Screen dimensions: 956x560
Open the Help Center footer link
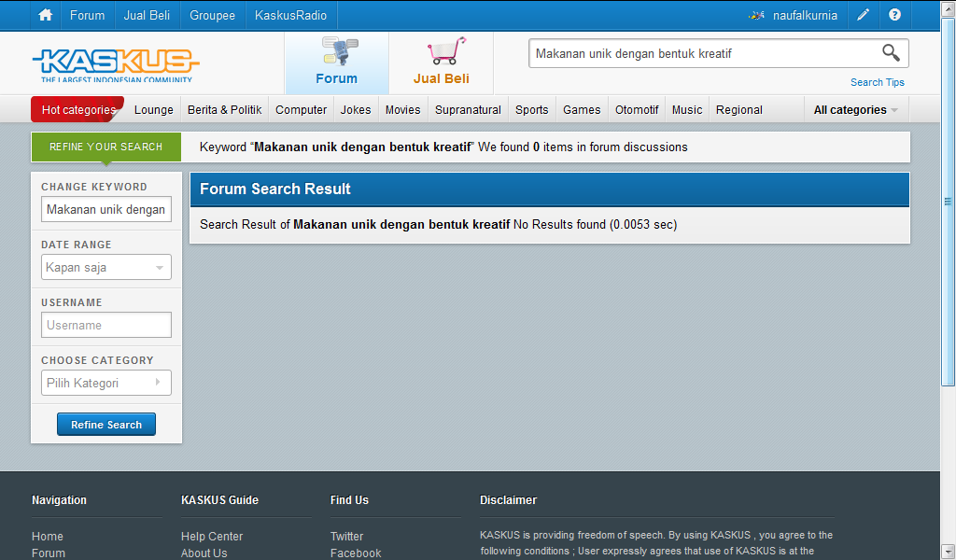(x=212, y=537)
